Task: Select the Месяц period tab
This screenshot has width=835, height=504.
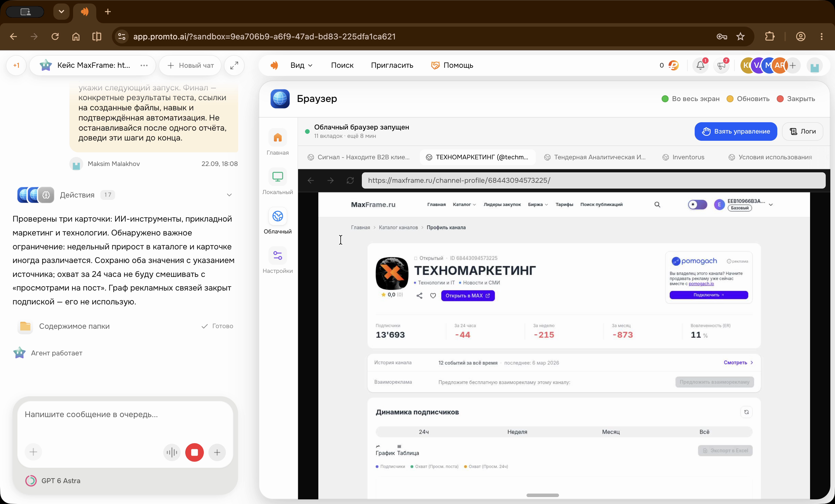Action: pos(611,432)
